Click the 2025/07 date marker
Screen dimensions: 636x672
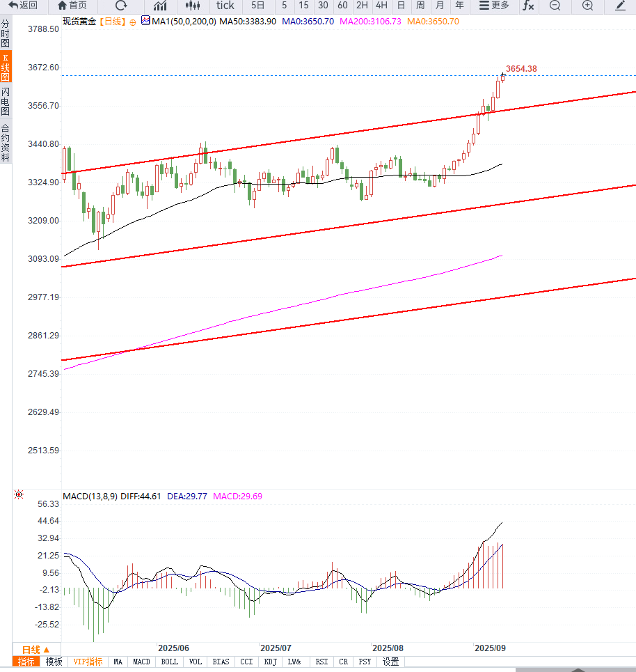276,648
